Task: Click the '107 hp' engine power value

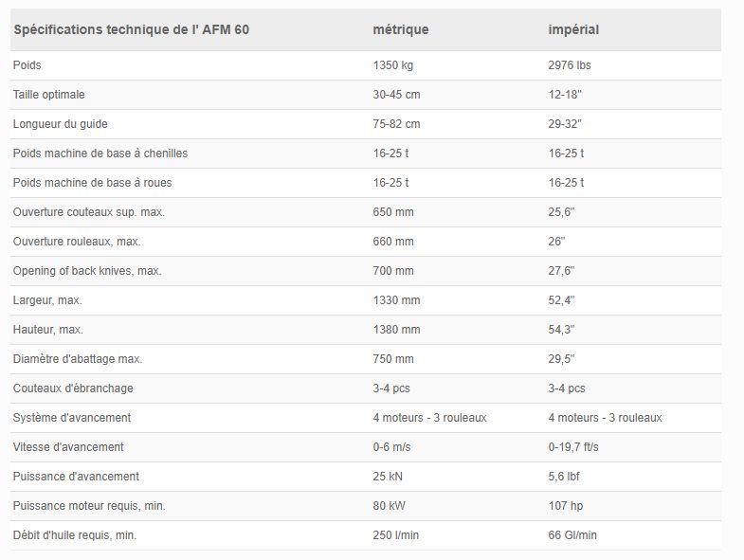Action: (x=565, y=506)
